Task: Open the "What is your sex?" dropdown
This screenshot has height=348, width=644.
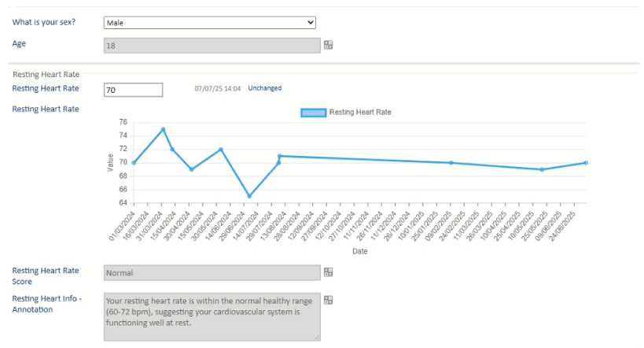Action: pyautogui.click(x=210, y=22)
